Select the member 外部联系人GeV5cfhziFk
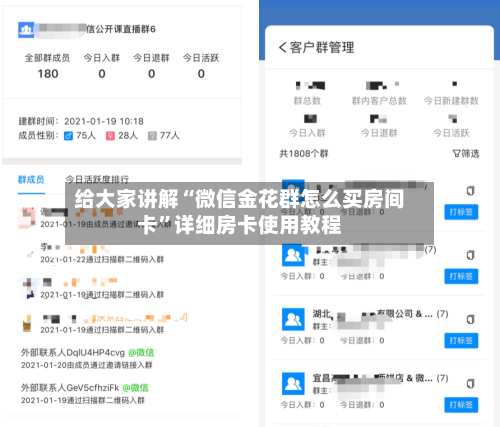500x427 pixels. (x=70, y=388)
